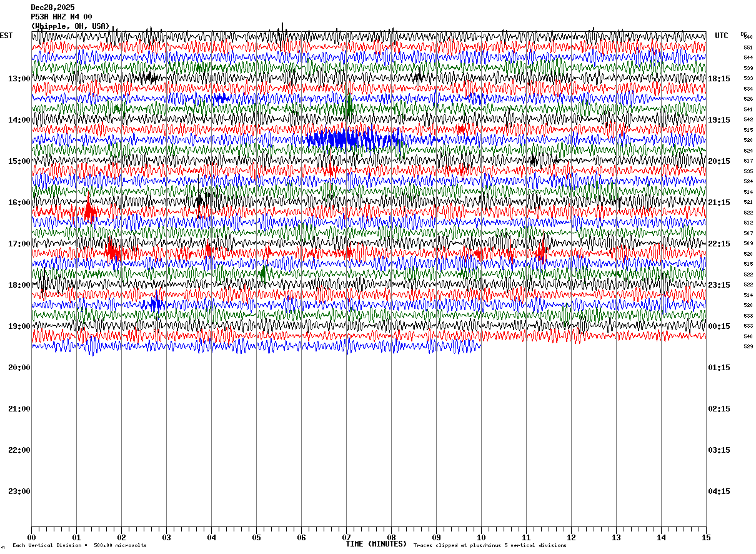The height and width of the screenshot is (554, 756).
Task: Select the 17:00 EST hour label
Action: click(x=19, y=244)
